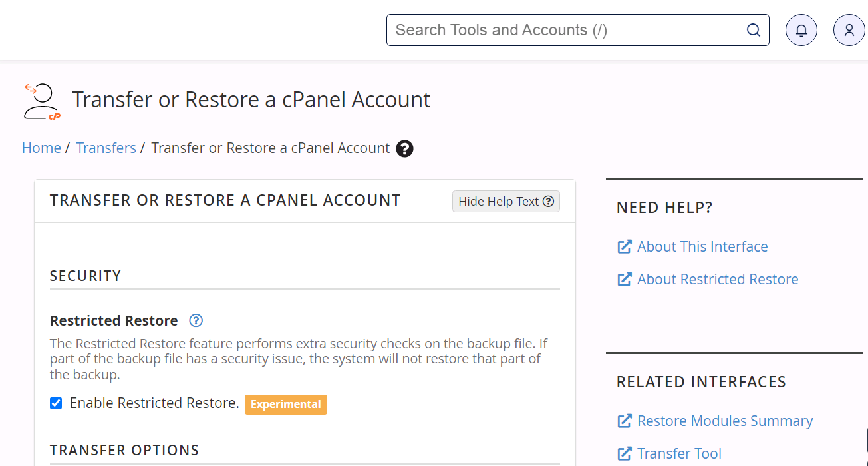Click the Transfer or Restore a cPanel Account heading
Image resolution: width=868 pixels, height=466 pixels.
tap(251, 100)
